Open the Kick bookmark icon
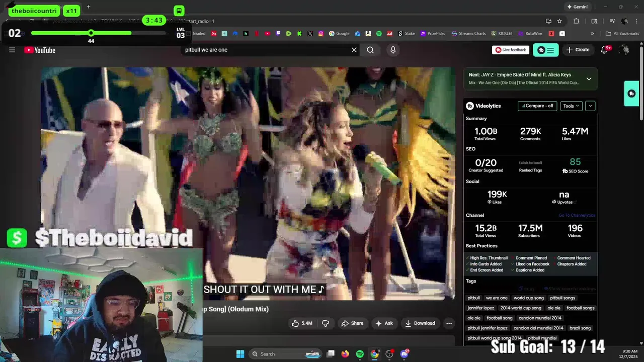The height and width of the screenshot is (362, 644). pyautogui.click(x=299, y=34)
